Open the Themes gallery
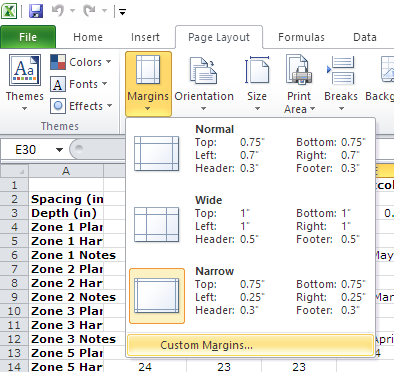Viewport: 394px width, 372px height. [25, 83]
